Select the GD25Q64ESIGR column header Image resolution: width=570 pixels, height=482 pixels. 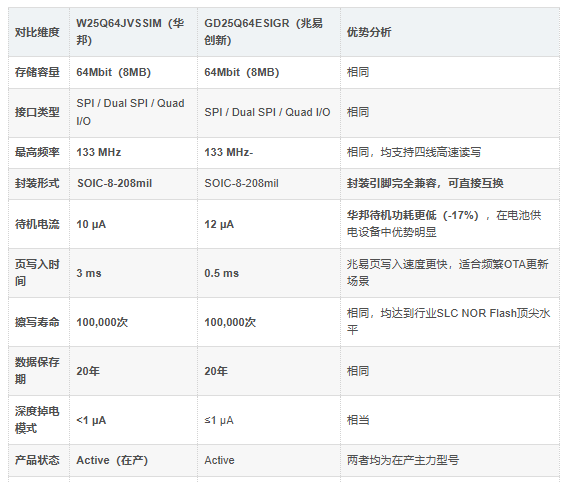pyautogui.click(x=269, y=32)
